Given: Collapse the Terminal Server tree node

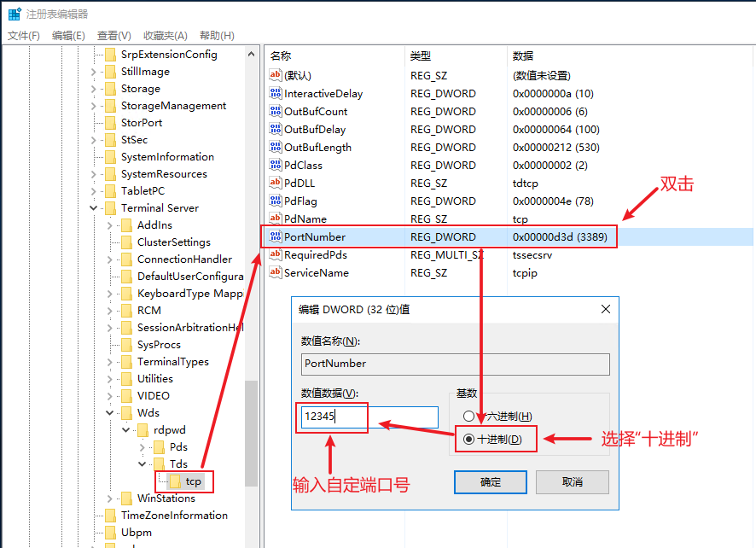Looking at the screenshot, I should click(x=94, y=208).
